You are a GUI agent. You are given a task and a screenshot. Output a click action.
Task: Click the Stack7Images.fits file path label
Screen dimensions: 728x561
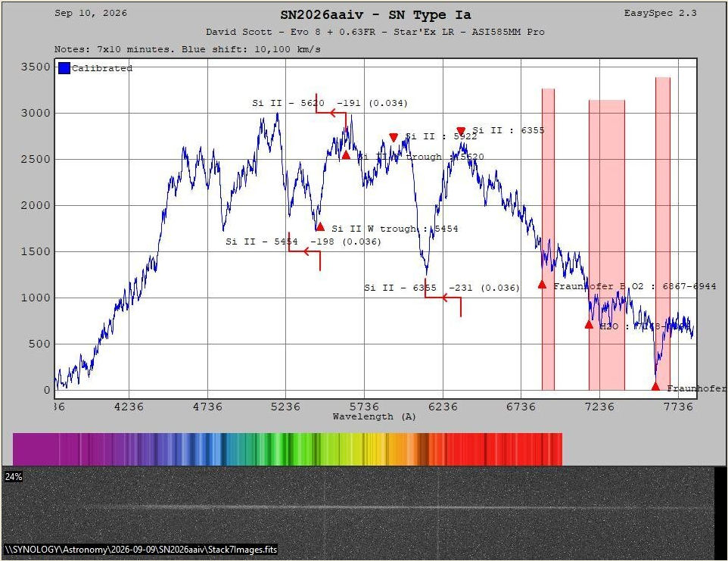(142, 550)
